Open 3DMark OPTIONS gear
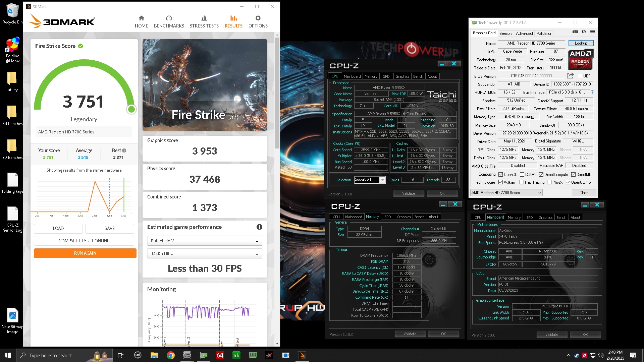644x362 pixels. point(258,18)
